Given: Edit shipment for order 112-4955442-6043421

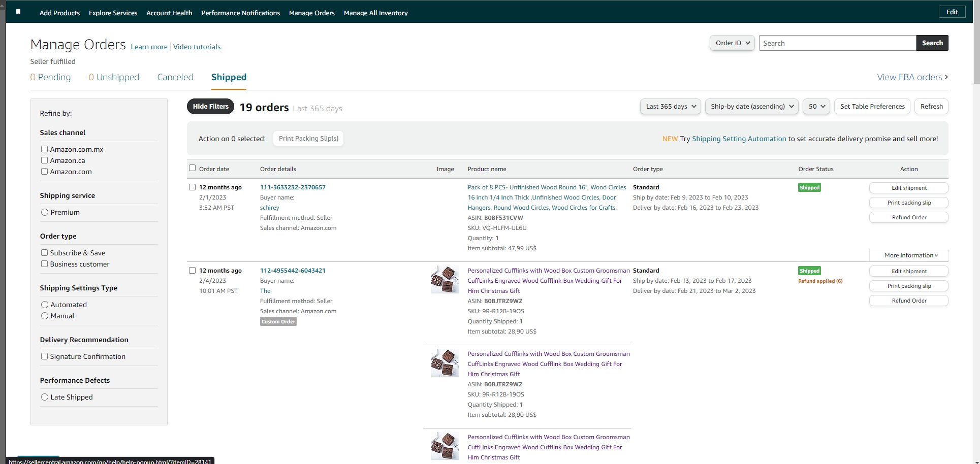Looking at the screenshot, I should pos(909,271).
